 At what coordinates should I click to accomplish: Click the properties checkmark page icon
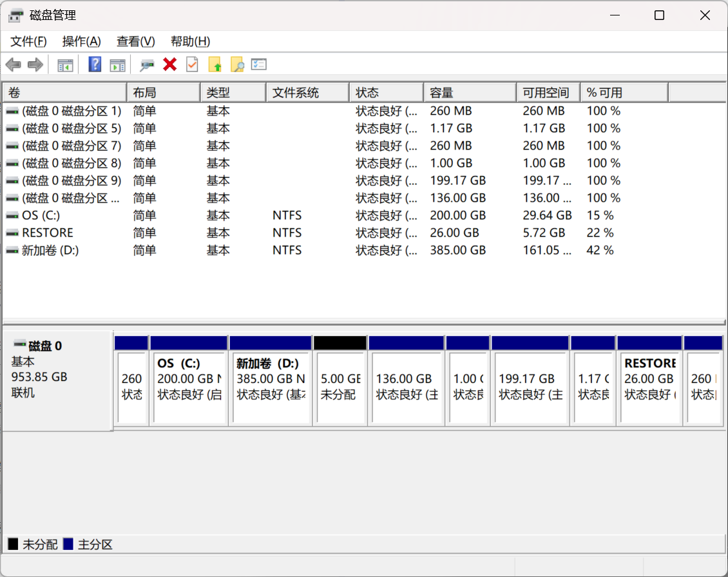pyautogui.click(x=192, y=64)
